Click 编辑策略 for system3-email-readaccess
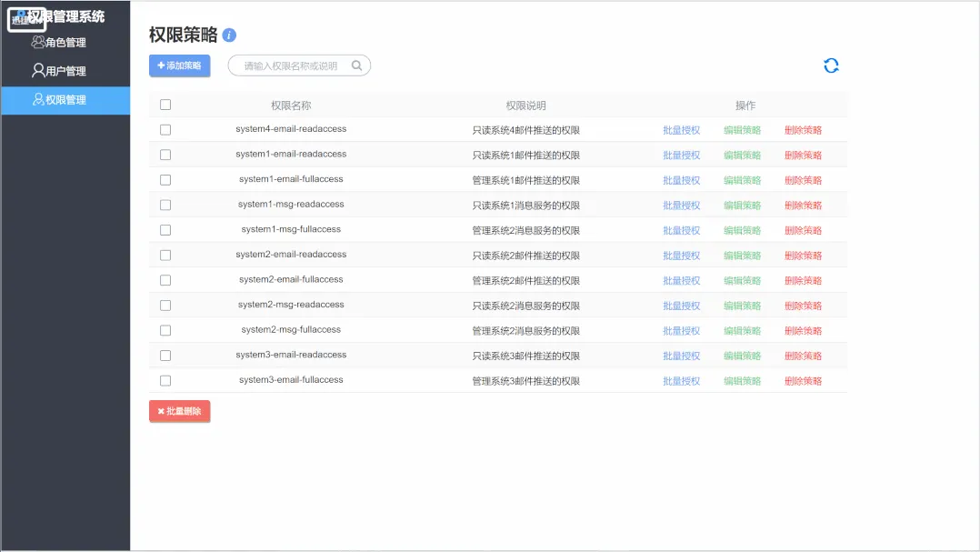 pos(742,356)
